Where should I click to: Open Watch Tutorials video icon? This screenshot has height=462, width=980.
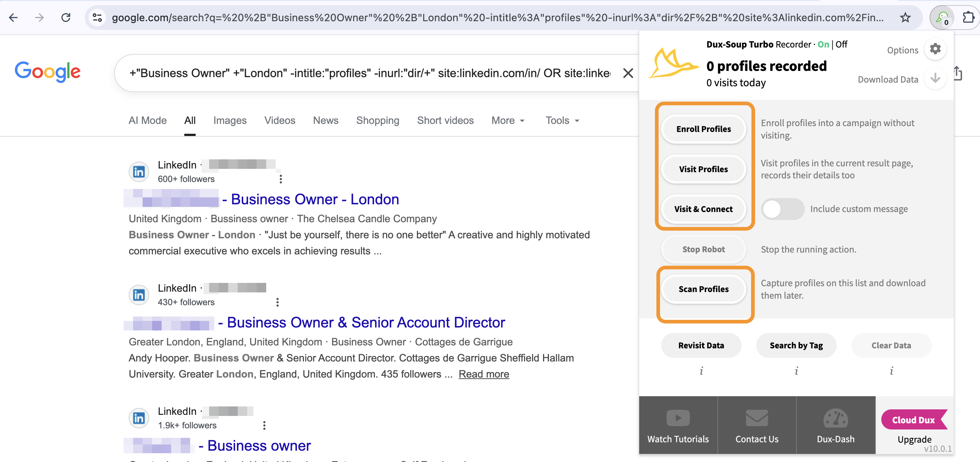coord(678,418)
